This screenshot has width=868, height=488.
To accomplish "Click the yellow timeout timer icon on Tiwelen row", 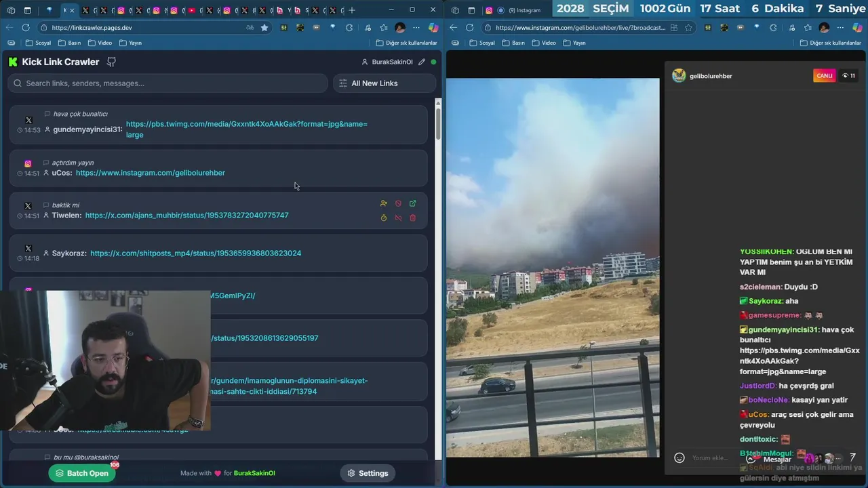I will pyautogui.click(x=384, y=218).
